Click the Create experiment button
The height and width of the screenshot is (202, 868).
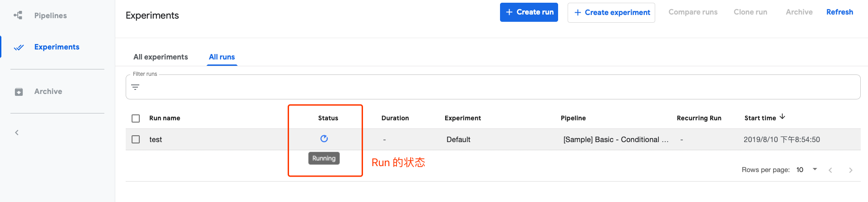[611, 13]
